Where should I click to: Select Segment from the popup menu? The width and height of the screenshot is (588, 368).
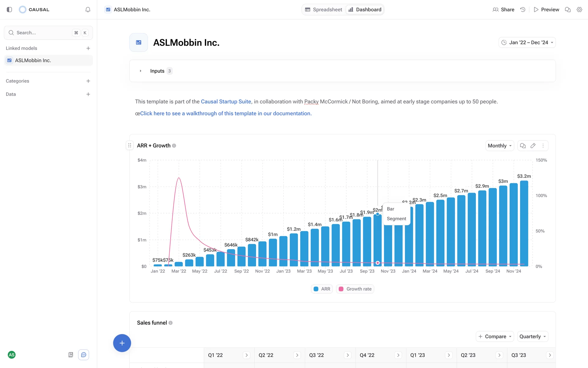[396, 219]
